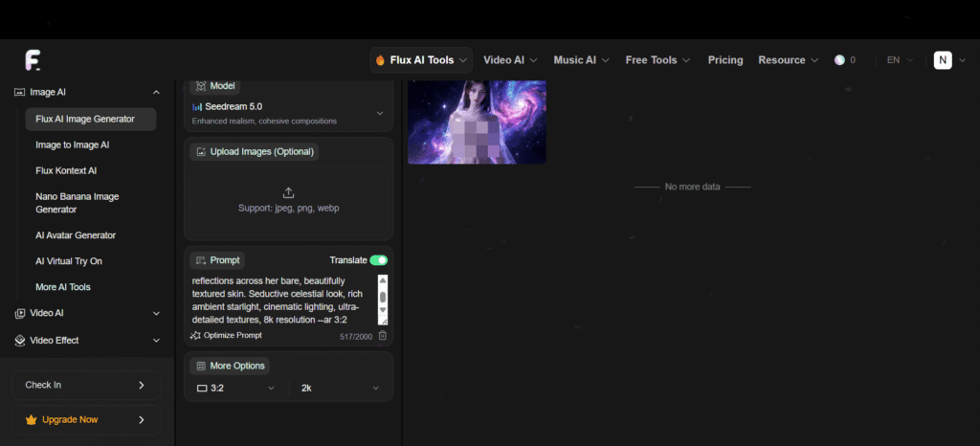The image size is (980, 446).
Task: Click the prompt scrollbar thumb
Action: click(383, 297)
